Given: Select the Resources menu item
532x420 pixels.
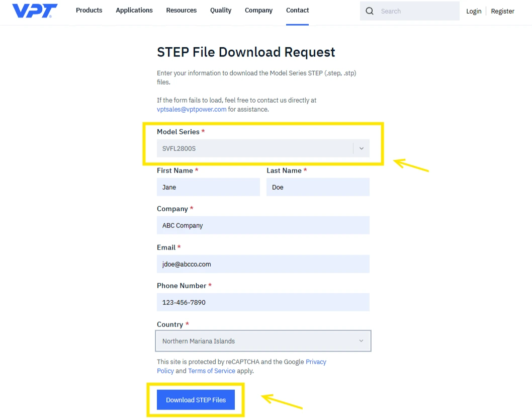Looking at the screenshot, I should click(x=181, y=10).
